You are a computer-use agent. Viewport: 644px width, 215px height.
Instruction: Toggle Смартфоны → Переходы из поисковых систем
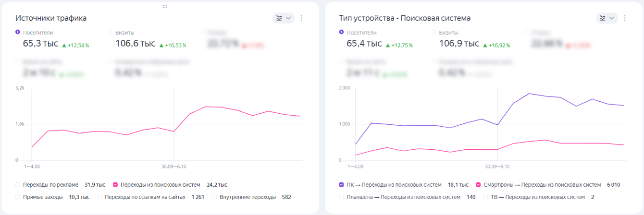tap(478, 184)
